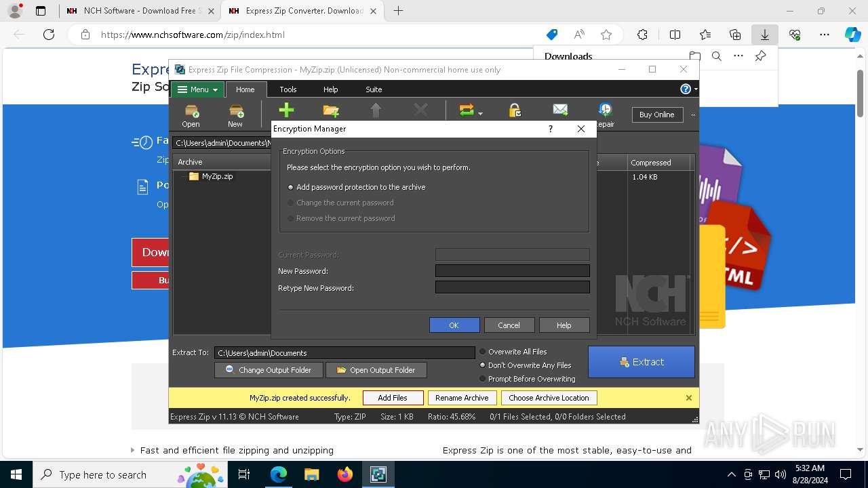Viewport: 868px width, 488px height.
Task: Click the Convert arrows toolbar icon
Action: tap(467, 110)
